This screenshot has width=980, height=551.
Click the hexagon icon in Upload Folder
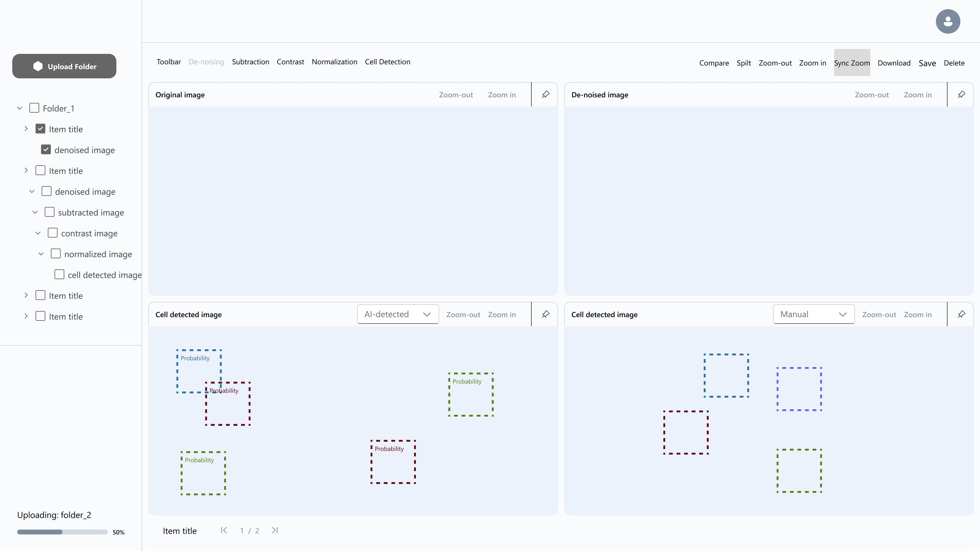coord(38,66)
